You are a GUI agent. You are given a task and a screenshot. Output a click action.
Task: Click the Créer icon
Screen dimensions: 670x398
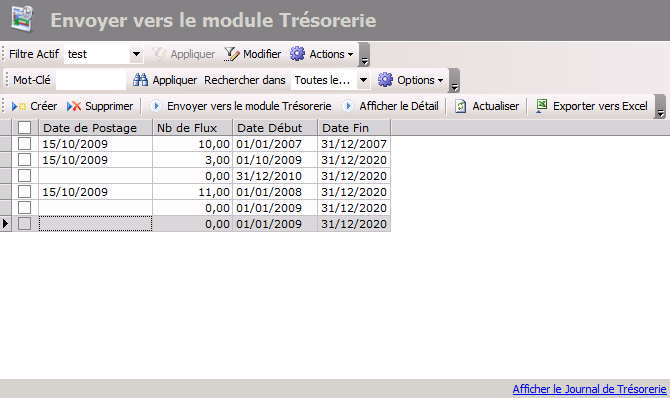click(19, 106)
